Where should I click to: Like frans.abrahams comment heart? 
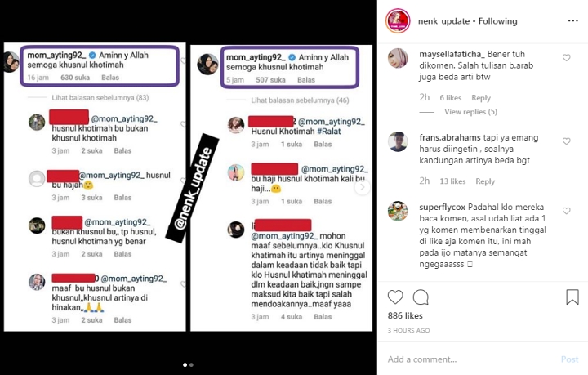[566, 141]
